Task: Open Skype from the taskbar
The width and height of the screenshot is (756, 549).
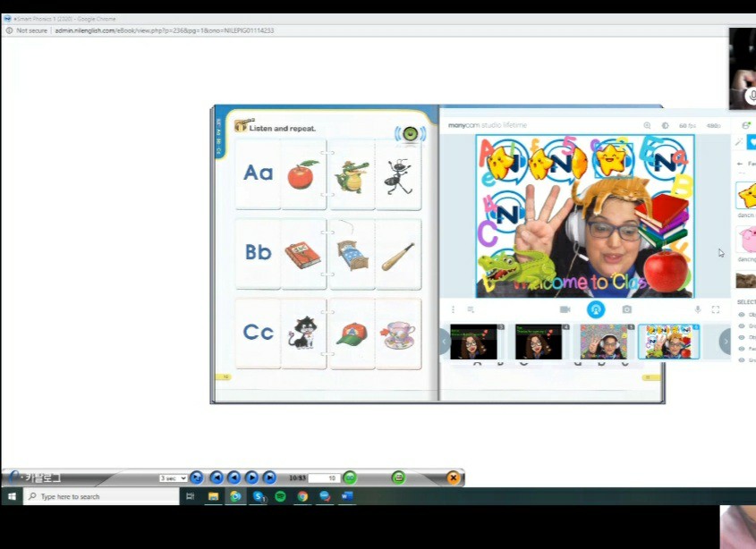Action: click(259, 496)
